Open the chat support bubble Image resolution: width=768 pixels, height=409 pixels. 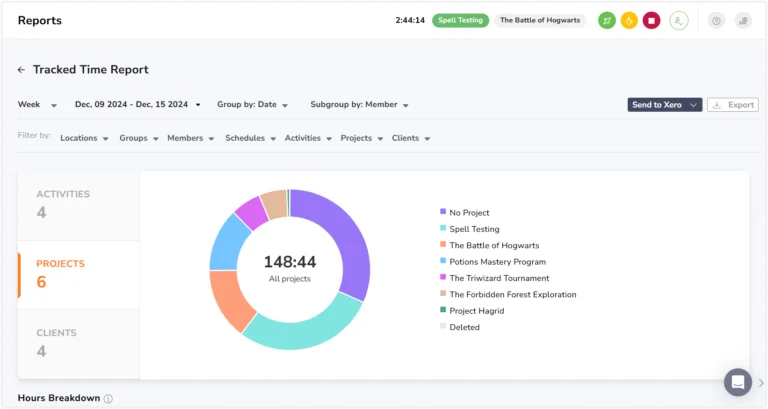click(x=738, y=382)
